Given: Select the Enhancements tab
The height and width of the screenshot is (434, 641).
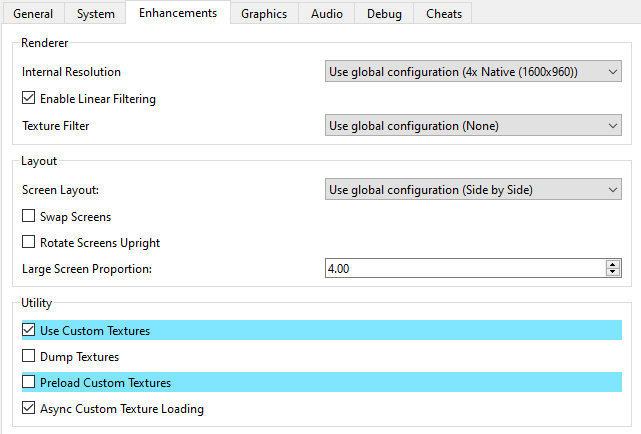Looking at the screenshot, I should point(178,13).
